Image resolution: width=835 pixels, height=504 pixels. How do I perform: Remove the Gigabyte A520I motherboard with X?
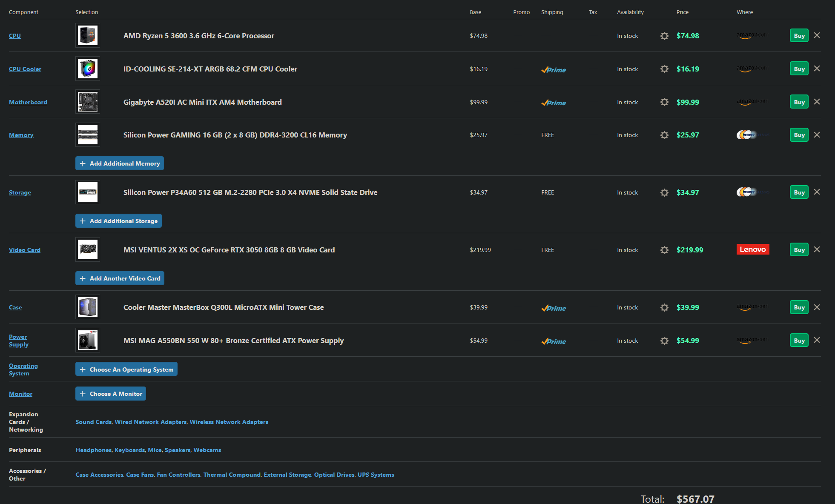click(x=817, y=102)
